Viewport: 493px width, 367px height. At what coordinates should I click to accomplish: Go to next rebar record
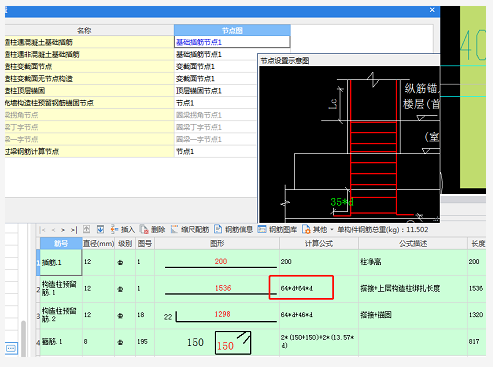click(x=63, y=230)
